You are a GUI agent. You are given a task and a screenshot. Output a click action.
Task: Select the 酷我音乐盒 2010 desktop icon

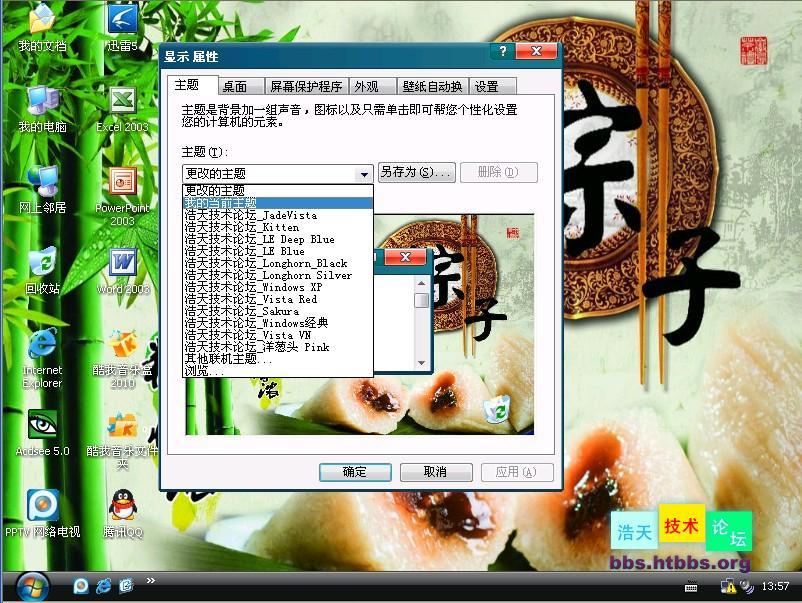point(122,358)
